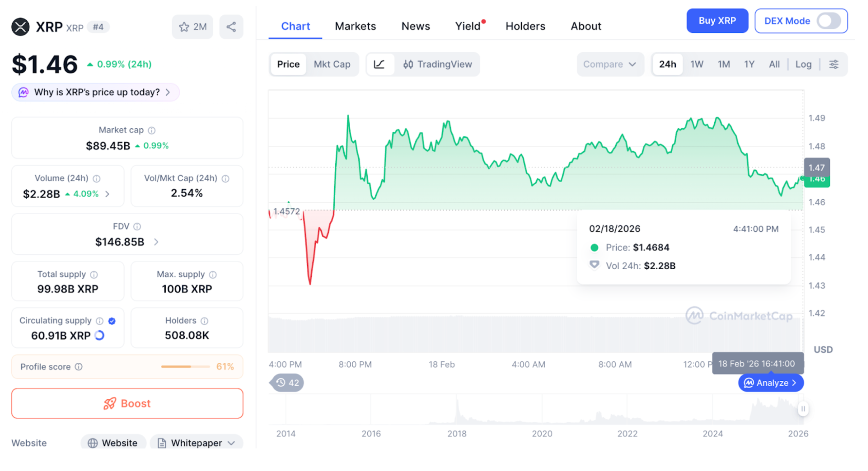This screenshot has height=471, width=868.
Task: Click the historical range overview chart
Action: tap(536, 409)
